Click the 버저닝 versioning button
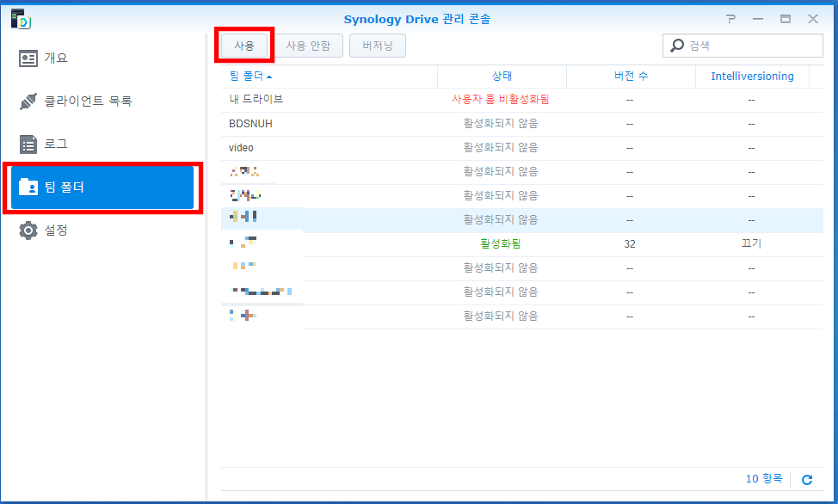This screenshot has width=838, height=504. coord(378,46)
